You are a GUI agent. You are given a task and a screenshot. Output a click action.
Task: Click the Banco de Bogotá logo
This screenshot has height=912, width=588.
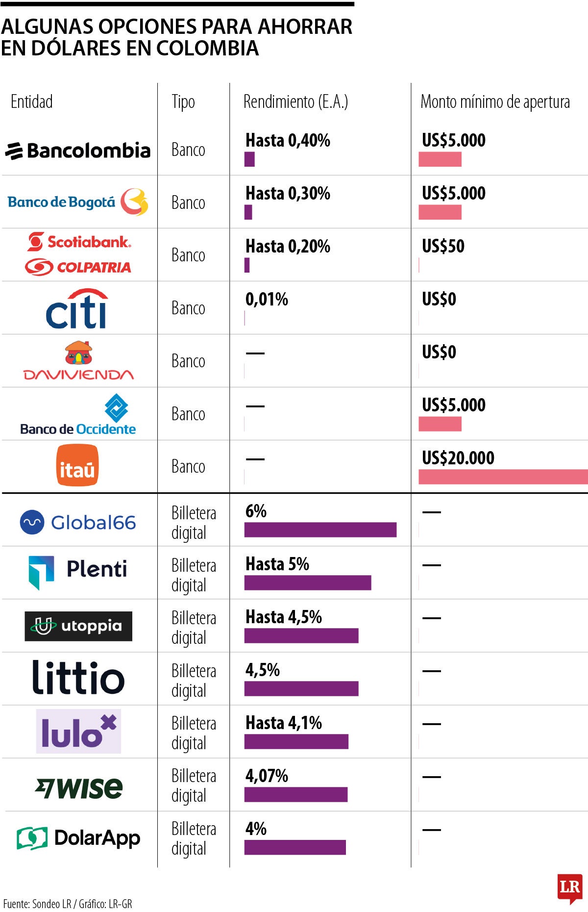pyautogui.click(x=78, y=202)
